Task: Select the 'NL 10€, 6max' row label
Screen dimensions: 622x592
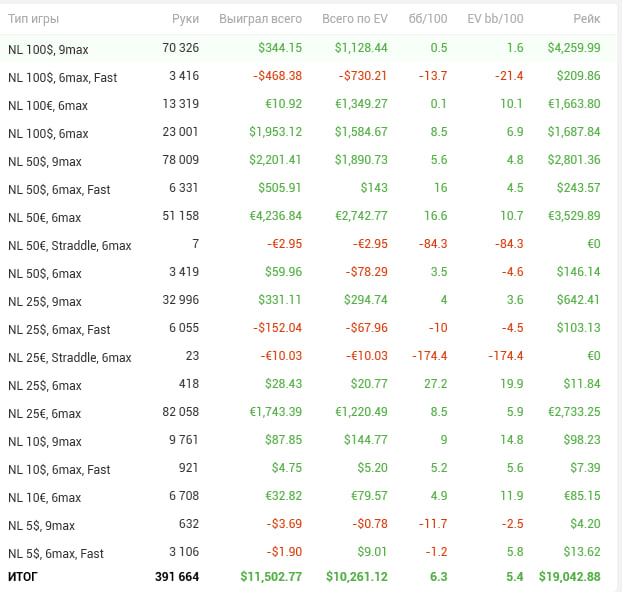Action: click(44, 497)
